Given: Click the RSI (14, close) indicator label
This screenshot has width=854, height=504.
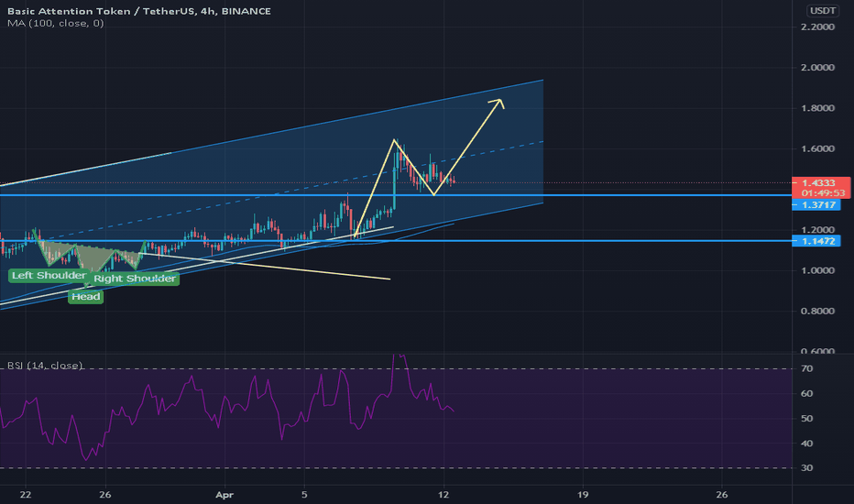Looking at the screenshot, I should pyautogui.click(x=45, y=365).
